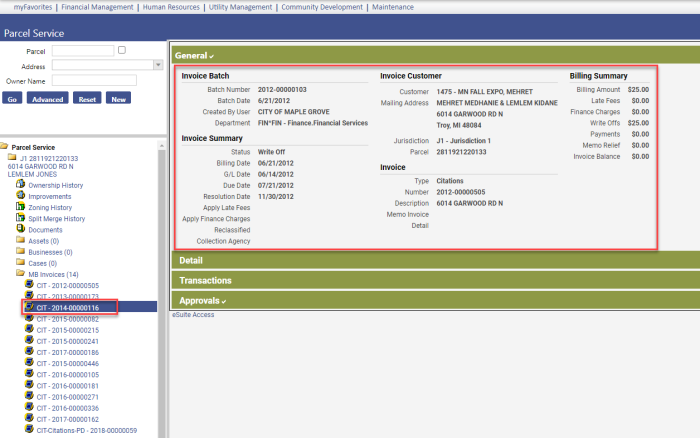
Task: Click invoice icon for CIT - 2012-00000505
Action: (x=29, y=284)
